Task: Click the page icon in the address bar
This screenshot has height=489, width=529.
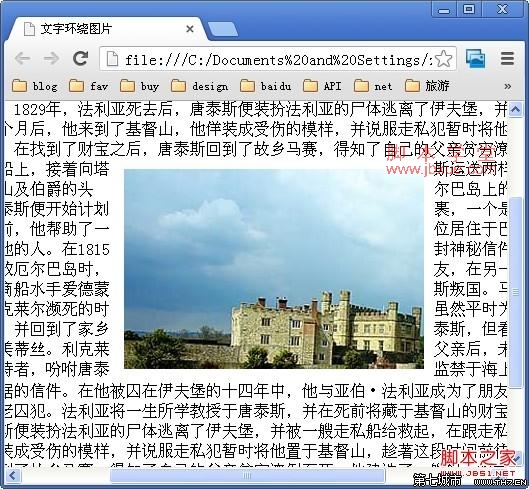Action: coord(112,59)
